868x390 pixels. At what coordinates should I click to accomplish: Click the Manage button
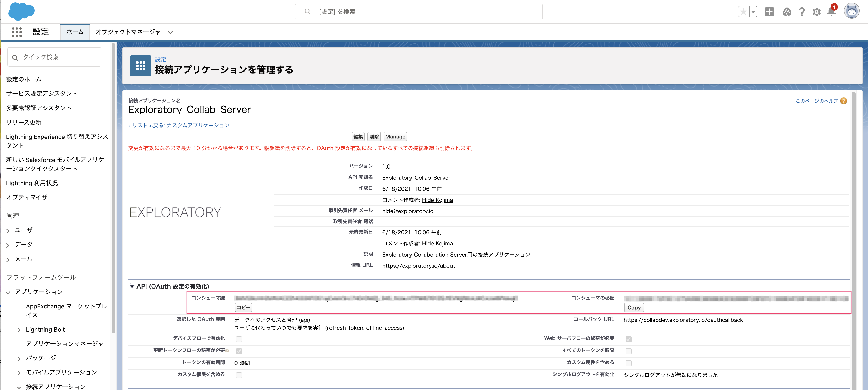click(395, 137)
